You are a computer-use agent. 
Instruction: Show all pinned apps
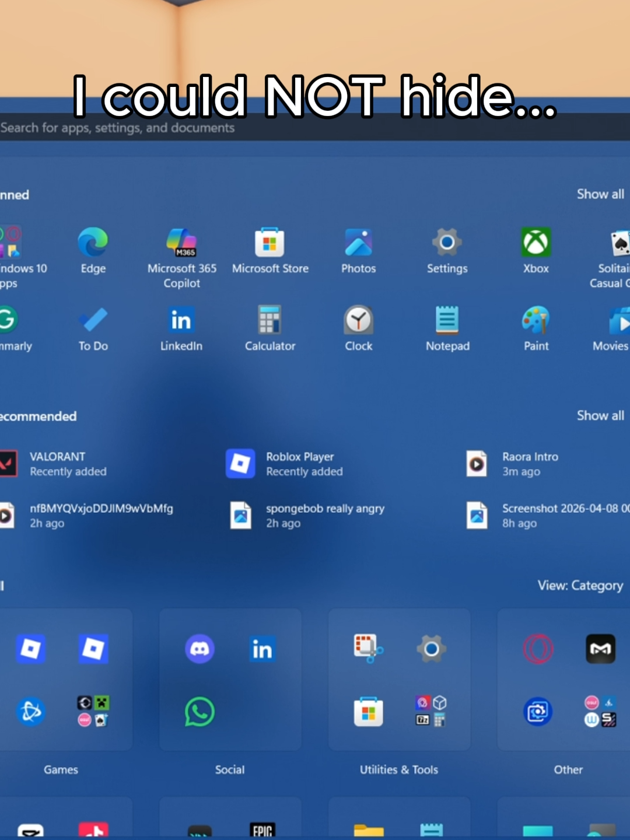coord(600,194)
